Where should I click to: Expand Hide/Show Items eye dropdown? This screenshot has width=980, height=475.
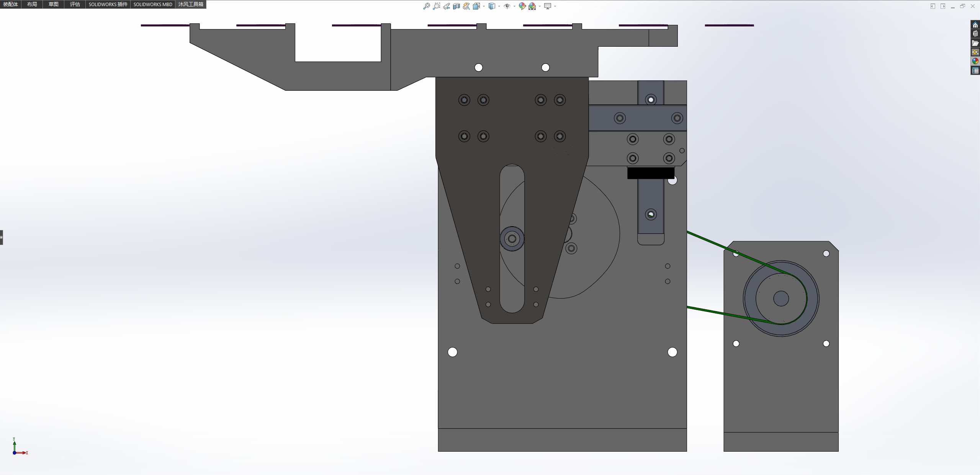(x=514, y=6)
